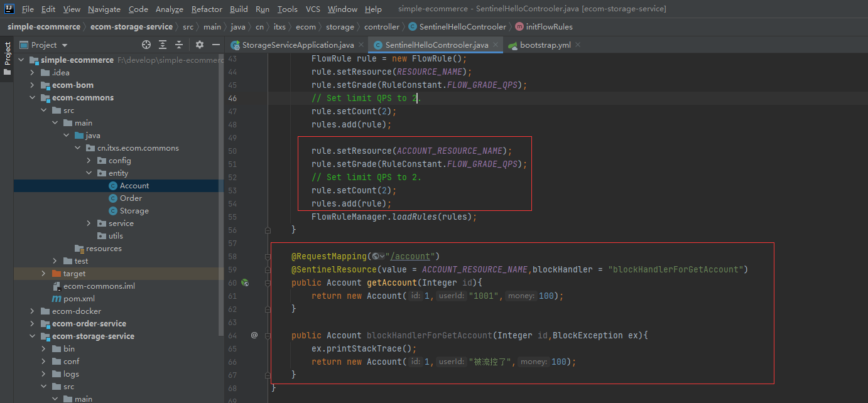Image resolution: width=868 pixels, height=403 pixels.
Task: Click the ecom-commons.iml file icon
Action: (x=57, y=286)
